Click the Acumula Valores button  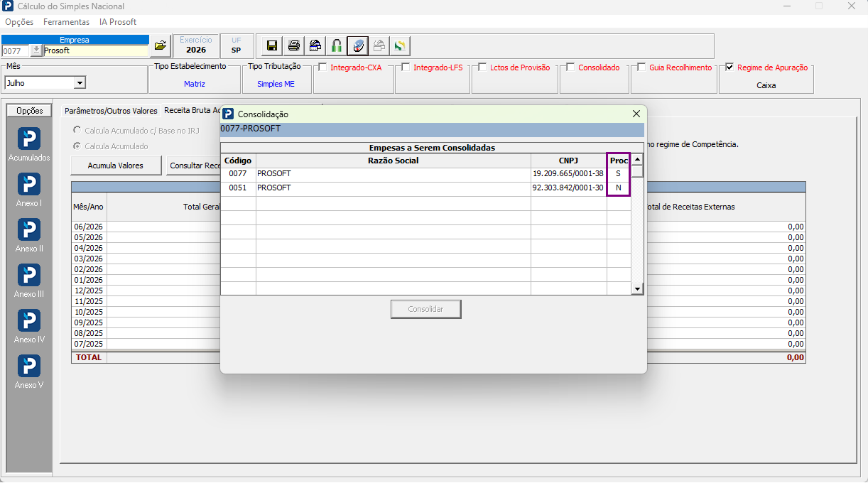coord(116,165)
